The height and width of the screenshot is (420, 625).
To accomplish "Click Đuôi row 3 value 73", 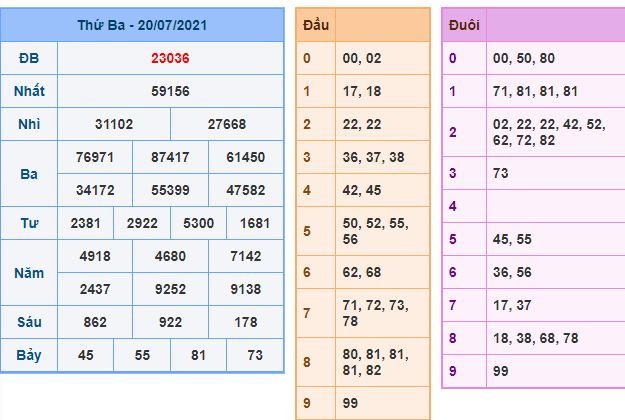I will tap(501, 173).
